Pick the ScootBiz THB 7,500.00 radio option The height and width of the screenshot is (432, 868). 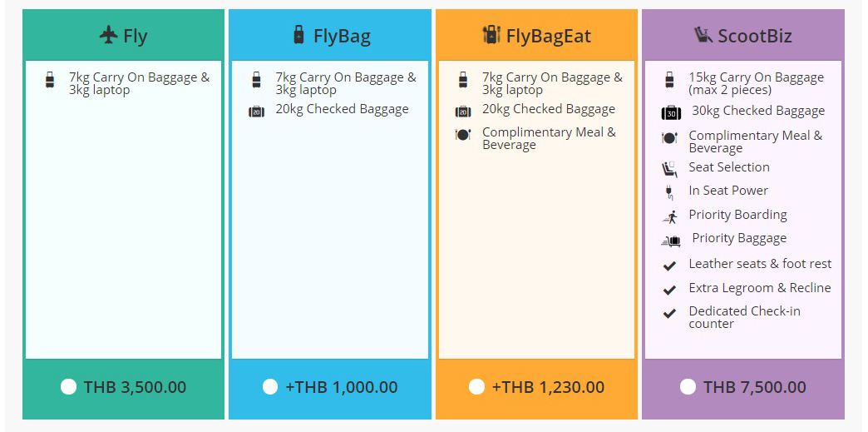[x=688, y=386]
